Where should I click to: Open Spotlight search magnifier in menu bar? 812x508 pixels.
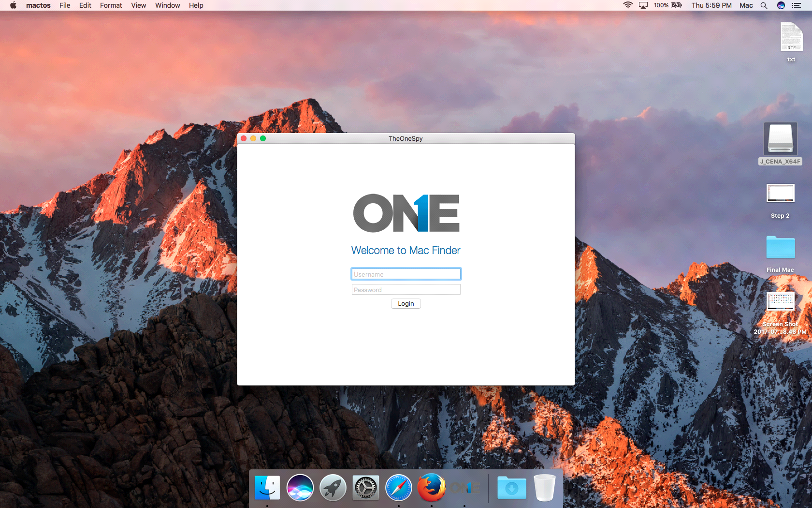point(764,5)
